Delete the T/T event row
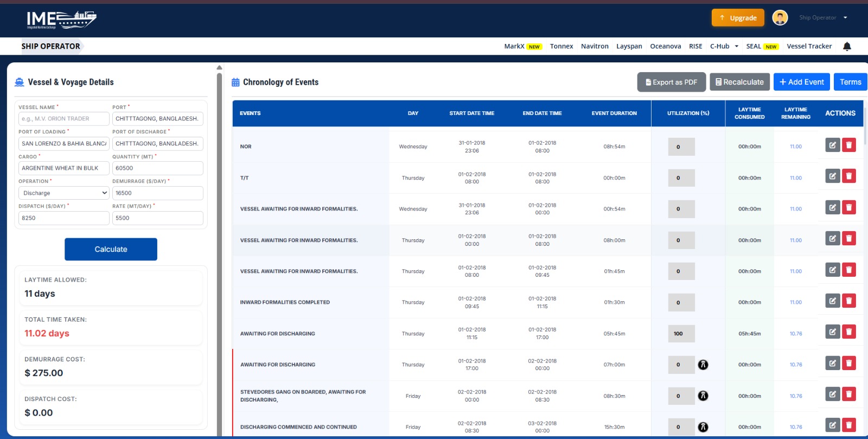 pyautogui.click(x=849, y=176)
